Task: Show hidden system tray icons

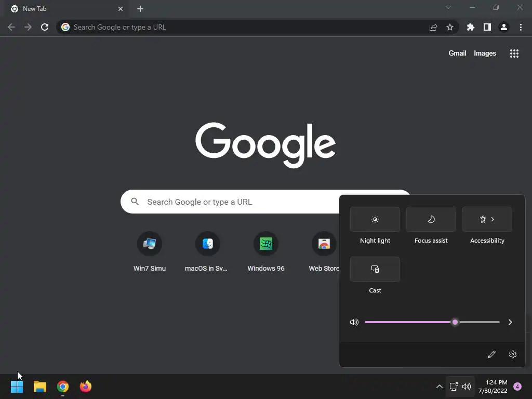Action: pos(440,387)
